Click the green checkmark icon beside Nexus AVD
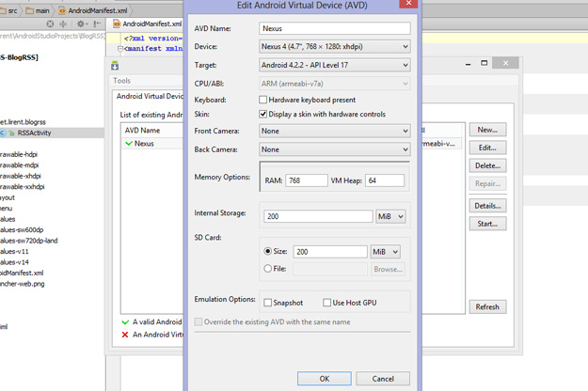The height and width of the screenshot is (391, 588). (129, 144)
